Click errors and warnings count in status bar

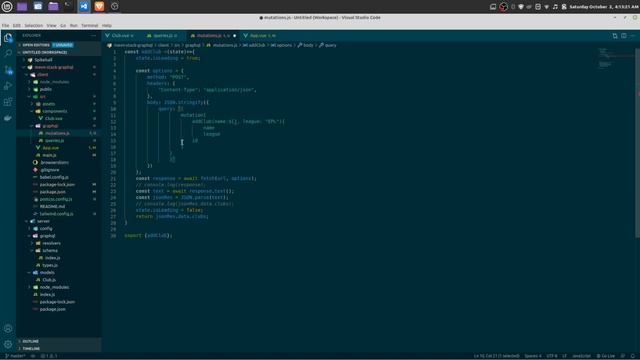49,356
